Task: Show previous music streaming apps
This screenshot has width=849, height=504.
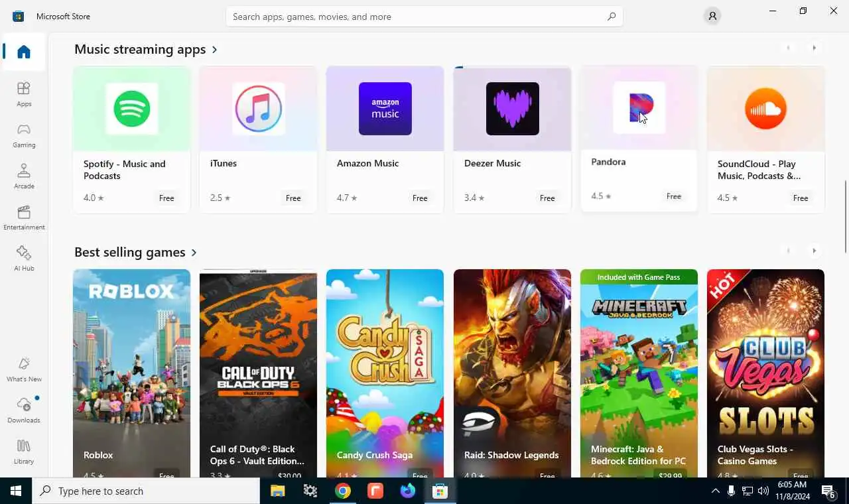Action: pyautogui.click(x=789, y=48)
